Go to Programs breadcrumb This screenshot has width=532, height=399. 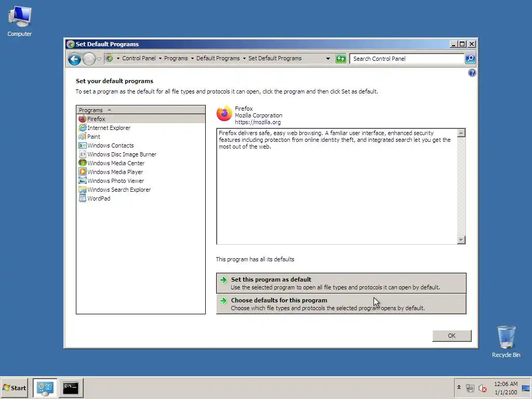pos(176,58)
